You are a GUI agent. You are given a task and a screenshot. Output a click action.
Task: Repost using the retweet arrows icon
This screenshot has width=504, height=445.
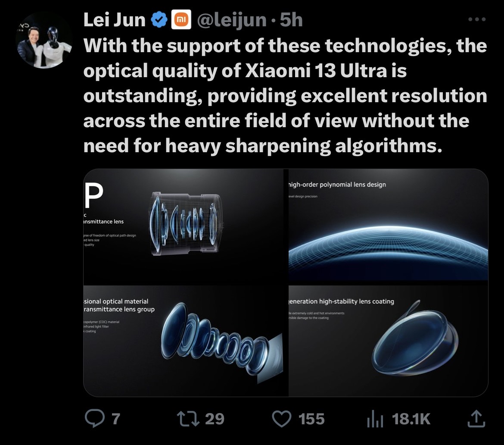pyautogui.click(x=187, y=418)
